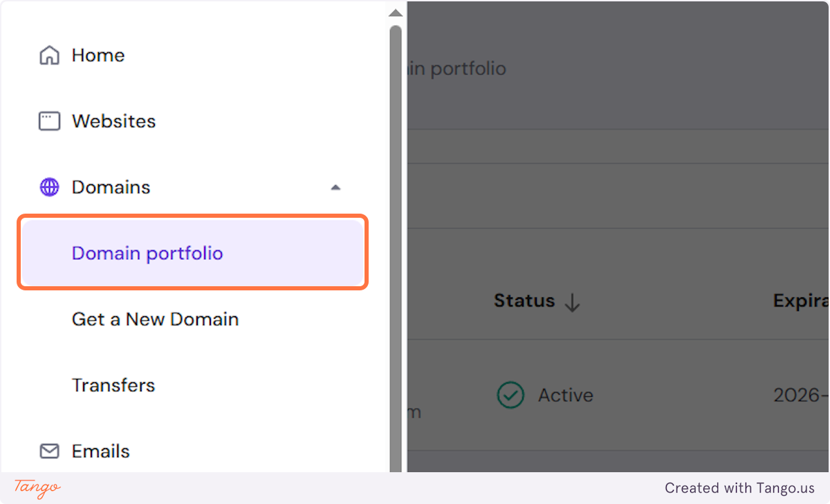Image resolution: width=830 pixels, height=504 pixels.
Task: Open the Emails menu item
Action: pyautogui.click(x=101, y=451)
